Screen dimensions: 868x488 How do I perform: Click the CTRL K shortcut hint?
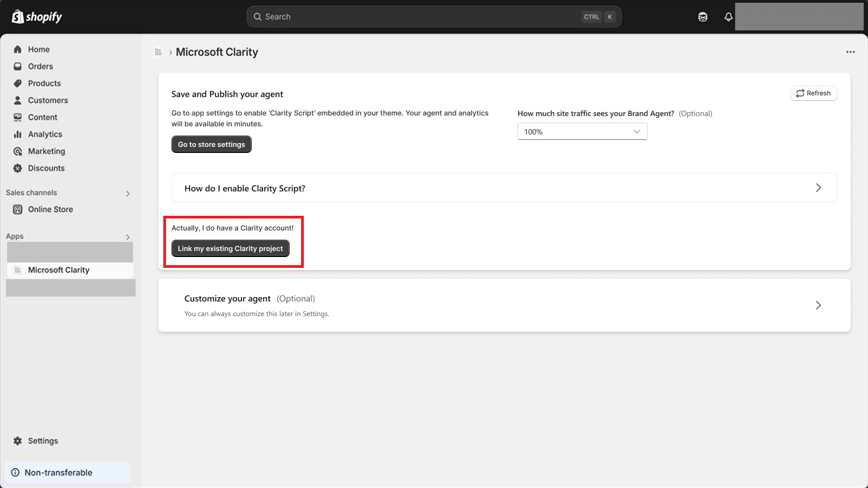tap(599, 17)
